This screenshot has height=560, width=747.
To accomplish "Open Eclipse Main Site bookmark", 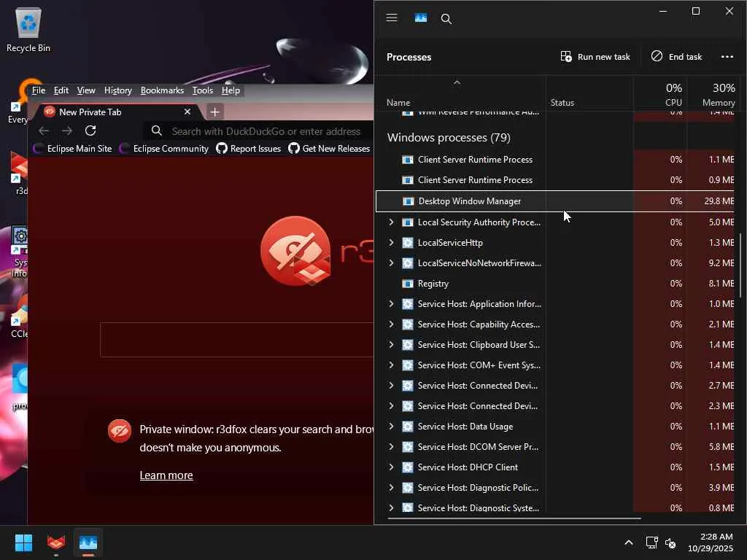I will [72, 149].
